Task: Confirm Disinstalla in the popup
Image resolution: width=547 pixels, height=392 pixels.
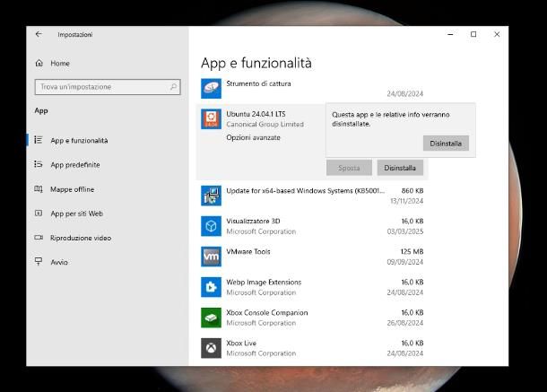Action: click(446, 144)
